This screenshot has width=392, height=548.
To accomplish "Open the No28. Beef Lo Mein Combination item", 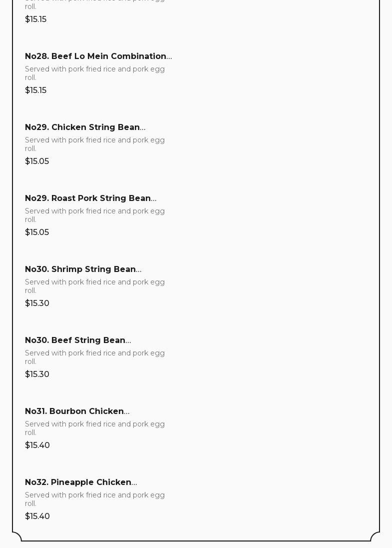I will (x=98, y=56).
